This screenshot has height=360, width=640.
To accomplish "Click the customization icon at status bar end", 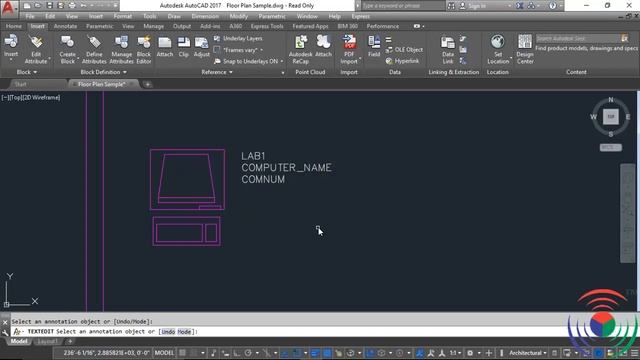I will coord(635,353).
